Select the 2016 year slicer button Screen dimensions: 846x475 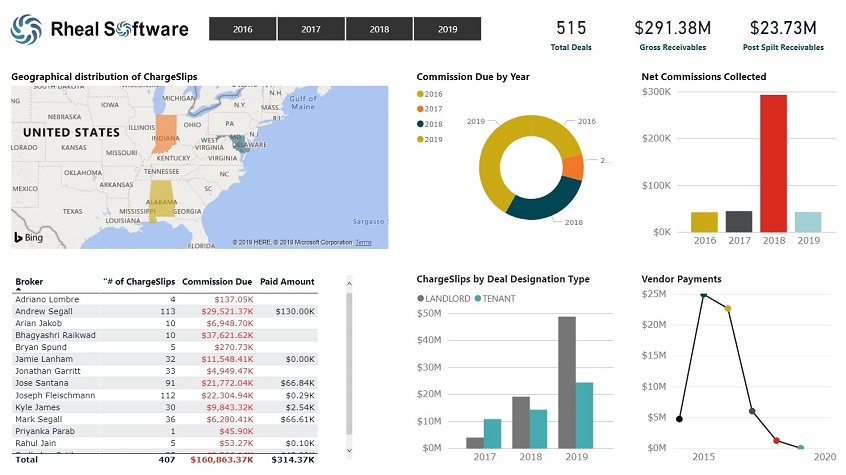coord(242,29)
